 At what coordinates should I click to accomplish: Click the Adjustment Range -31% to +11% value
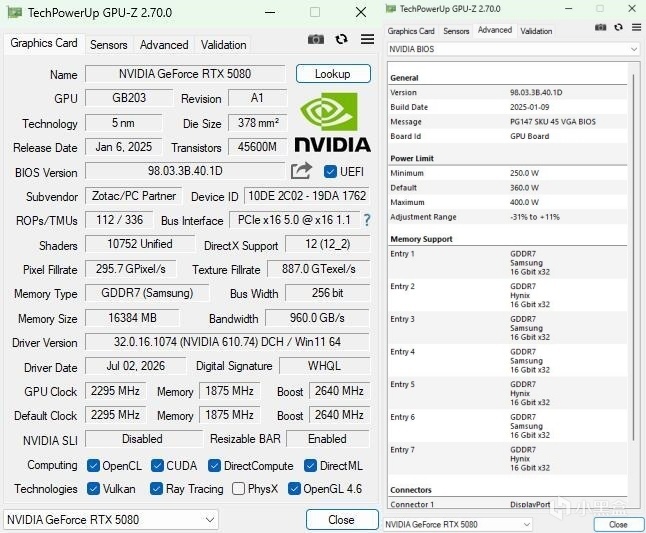[x=535, y=217]
